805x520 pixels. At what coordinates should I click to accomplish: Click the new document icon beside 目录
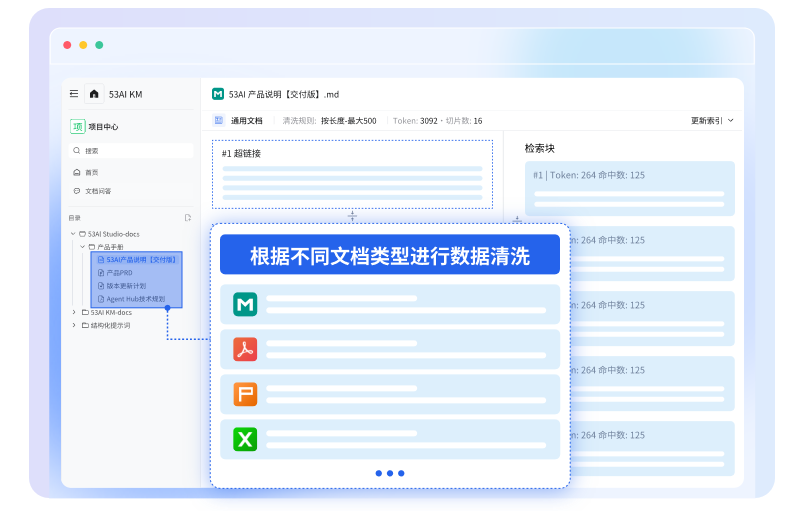(x=188, y=218)
